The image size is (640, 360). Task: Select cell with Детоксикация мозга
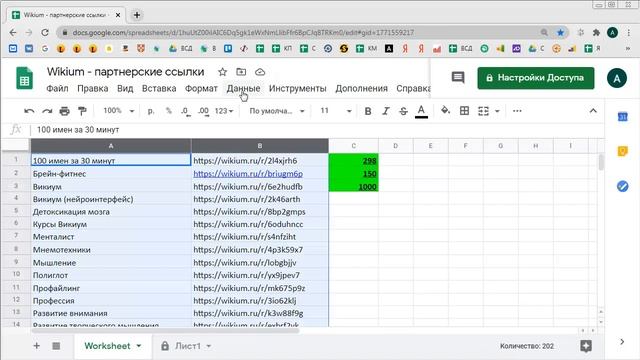[111, 212]
